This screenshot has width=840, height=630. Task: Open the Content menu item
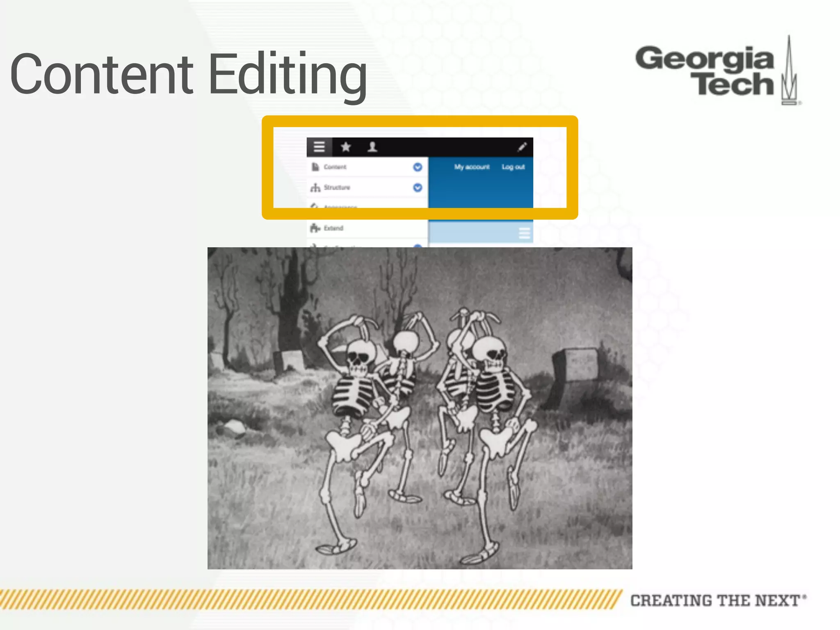(335, 167)
